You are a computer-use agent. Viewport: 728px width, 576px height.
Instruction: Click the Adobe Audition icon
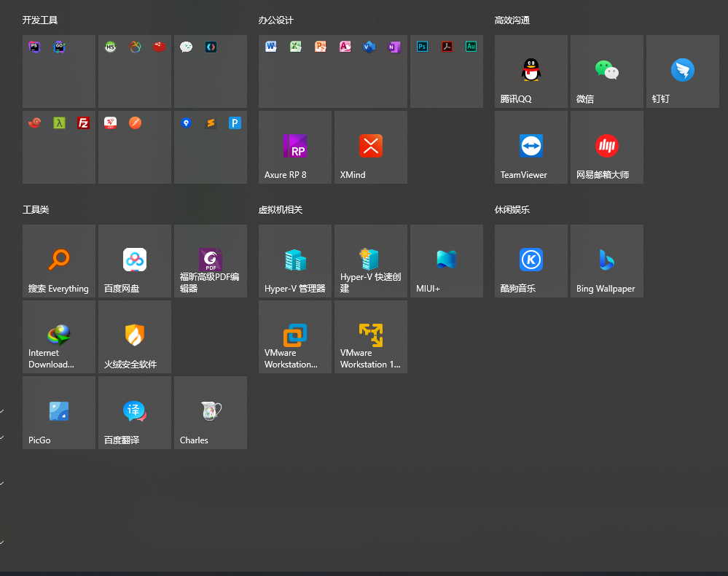tap(471, 47)
